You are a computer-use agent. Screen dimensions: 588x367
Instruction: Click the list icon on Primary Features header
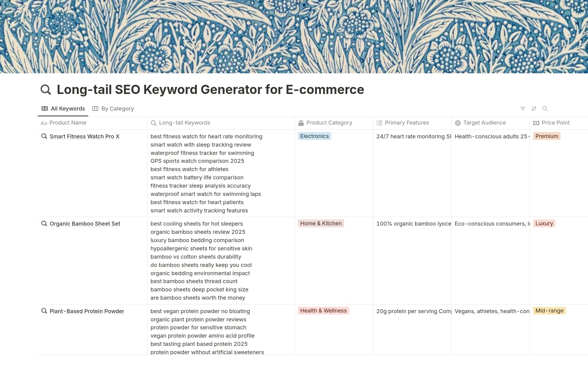pyautogui.click(x=379, y=123)
